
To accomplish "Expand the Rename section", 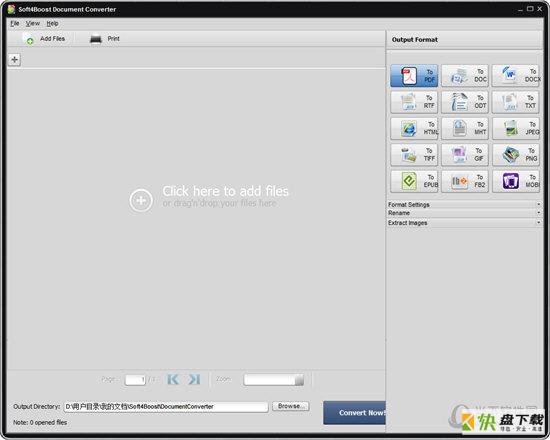I will coord(464,213).
